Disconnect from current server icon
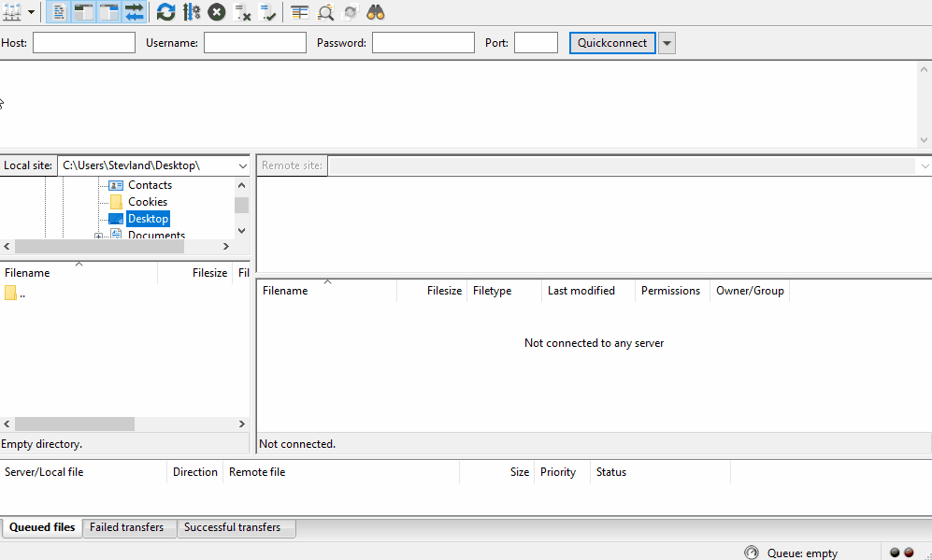This screenshot has width=932, height=560. pos(242,12)
